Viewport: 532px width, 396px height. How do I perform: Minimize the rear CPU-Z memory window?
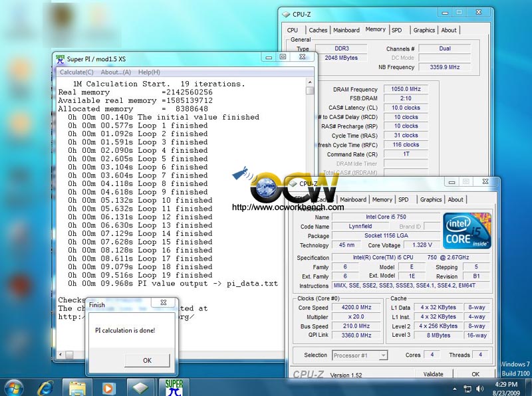[445, 13]
